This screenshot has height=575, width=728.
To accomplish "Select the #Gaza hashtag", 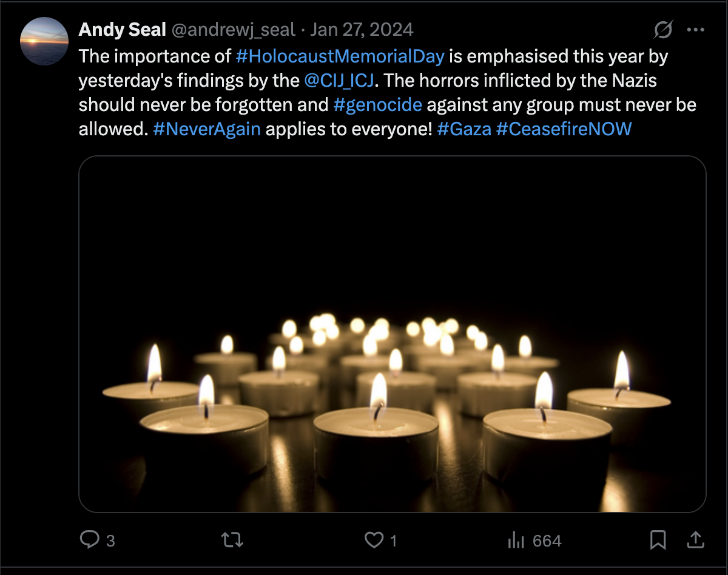I will pyautogui.click(x=463, y=129).
